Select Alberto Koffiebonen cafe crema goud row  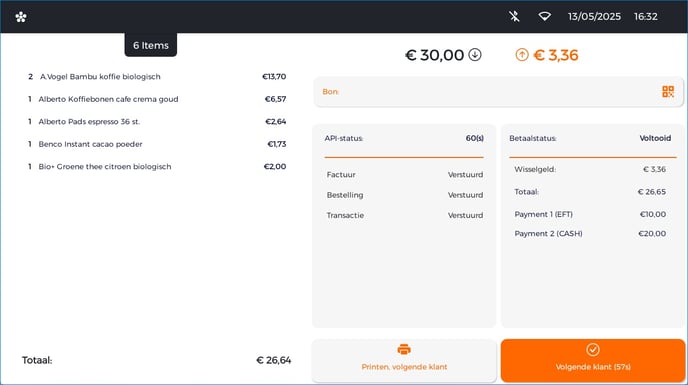pos(157,99)
